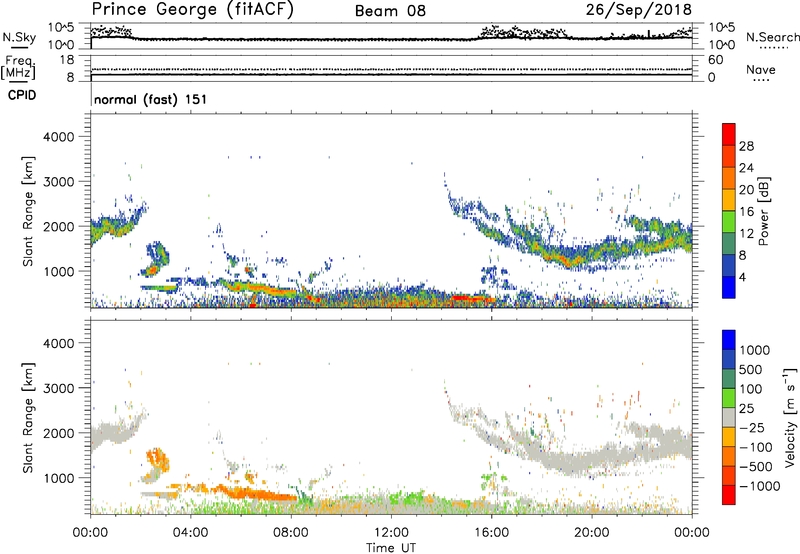
Task: Click the 'Prince George (fitACF)' title
Action: (x=193, y=9)
